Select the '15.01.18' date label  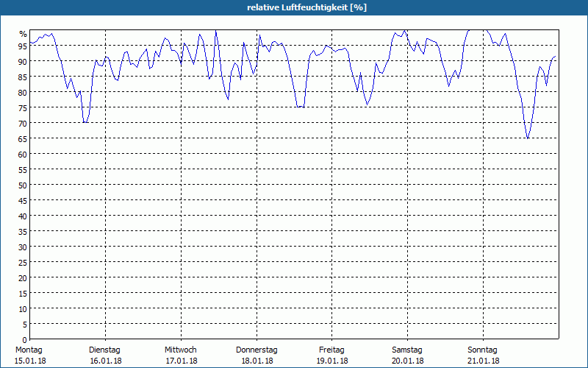(30, 361)
